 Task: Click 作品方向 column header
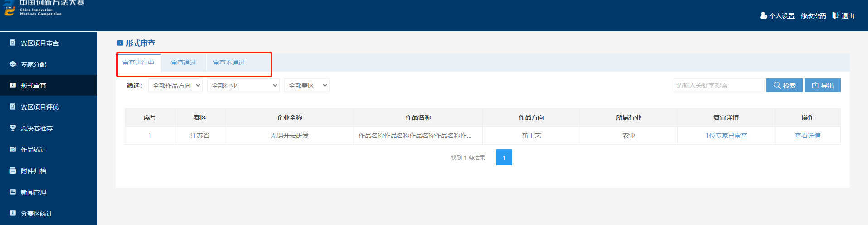point(531,117)
